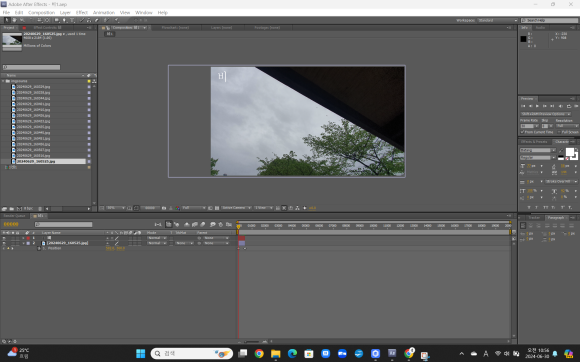
Task: Play the preview with Play button
Action: pyautogui.click(x=537, y=106)
